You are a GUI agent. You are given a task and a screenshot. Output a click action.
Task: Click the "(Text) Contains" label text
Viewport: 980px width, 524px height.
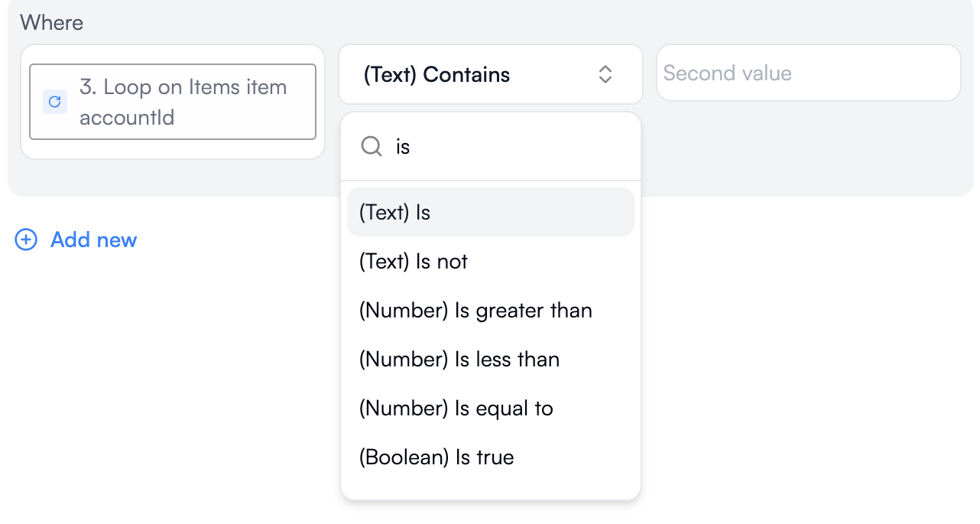point(436,74)
